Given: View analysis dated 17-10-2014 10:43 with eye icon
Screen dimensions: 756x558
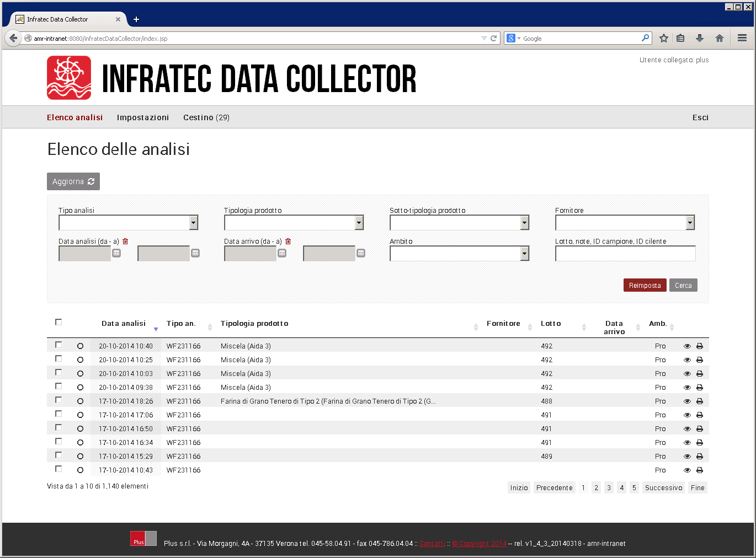Looking at the screenshot, I should click(x=687, y=470).
